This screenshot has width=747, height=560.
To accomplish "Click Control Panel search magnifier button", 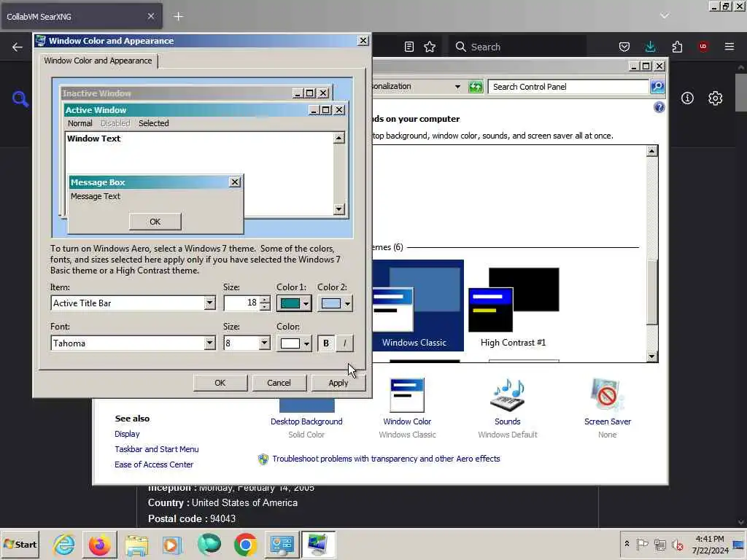I will (657, 87).
